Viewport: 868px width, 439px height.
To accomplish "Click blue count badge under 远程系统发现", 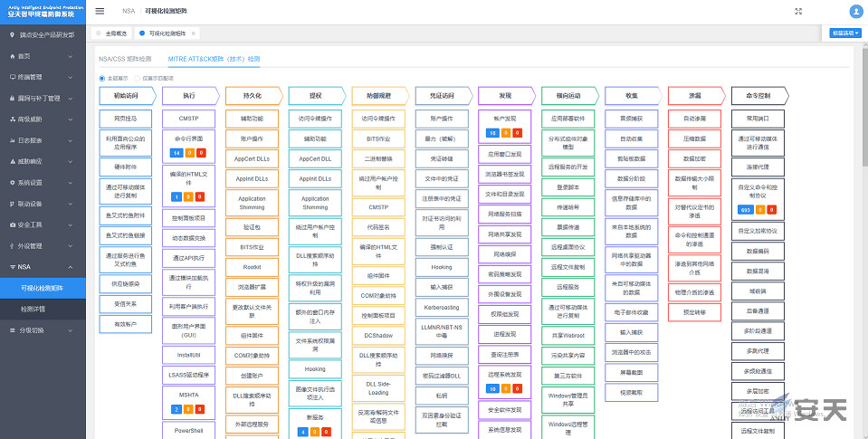I will 491,388.
